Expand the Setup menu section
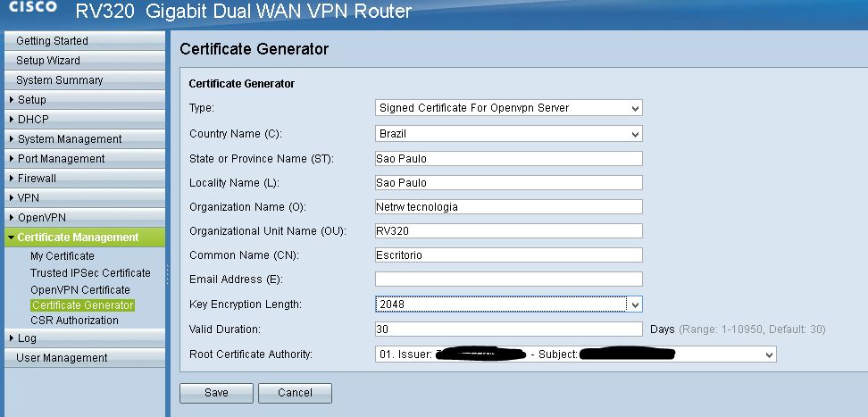This screenshot has width=868, height=417. [85, 100]
